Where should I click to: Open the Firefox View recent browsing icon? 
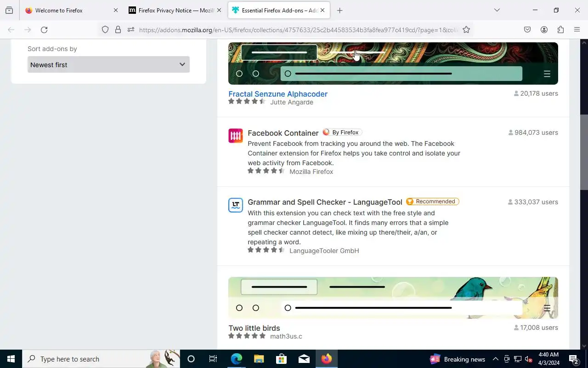click(x=9, y=10)
